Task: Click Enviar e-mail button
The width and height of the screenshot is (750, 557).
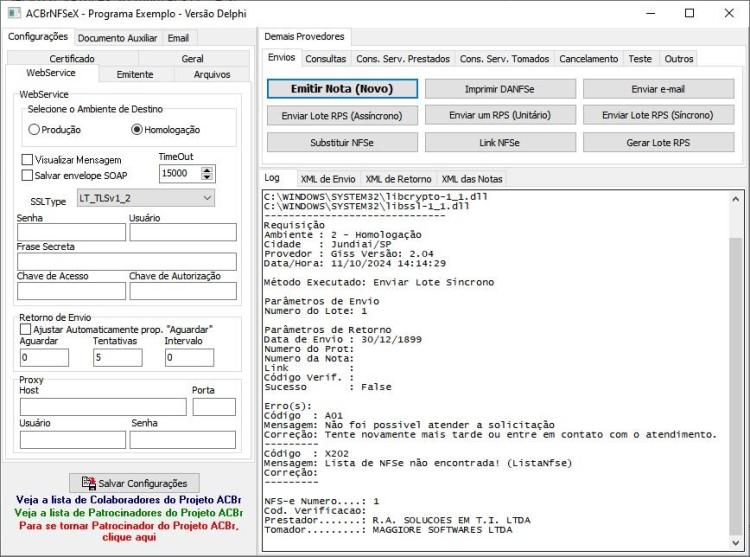Action: (x=658, y=88)
